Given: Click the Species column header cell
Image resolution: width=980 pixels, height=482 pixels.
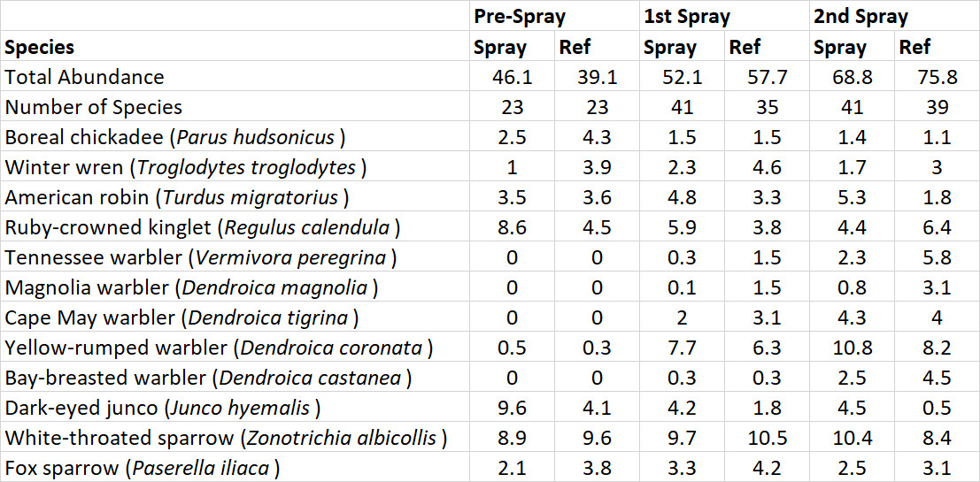Looking at the screenshot, I should click(40, 47).
